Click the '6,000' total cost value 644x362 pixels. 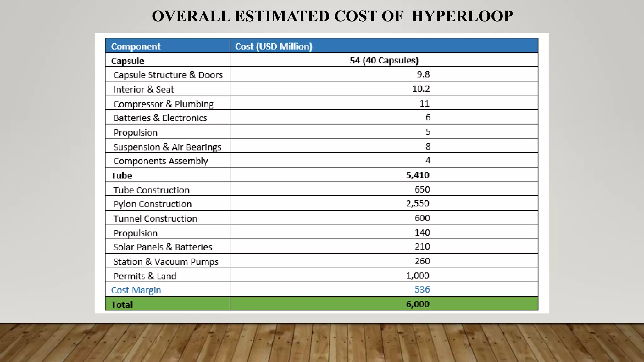pyautogui.click(x=418, y=304)
